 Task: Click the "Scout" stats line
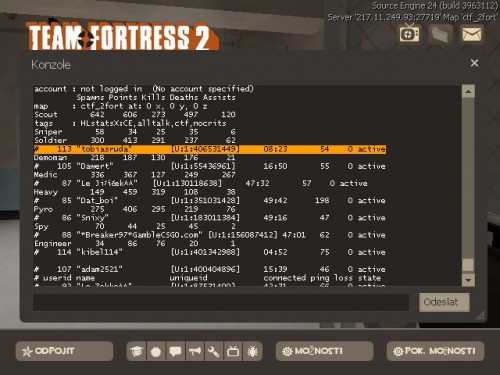click(x=135, y=115)
